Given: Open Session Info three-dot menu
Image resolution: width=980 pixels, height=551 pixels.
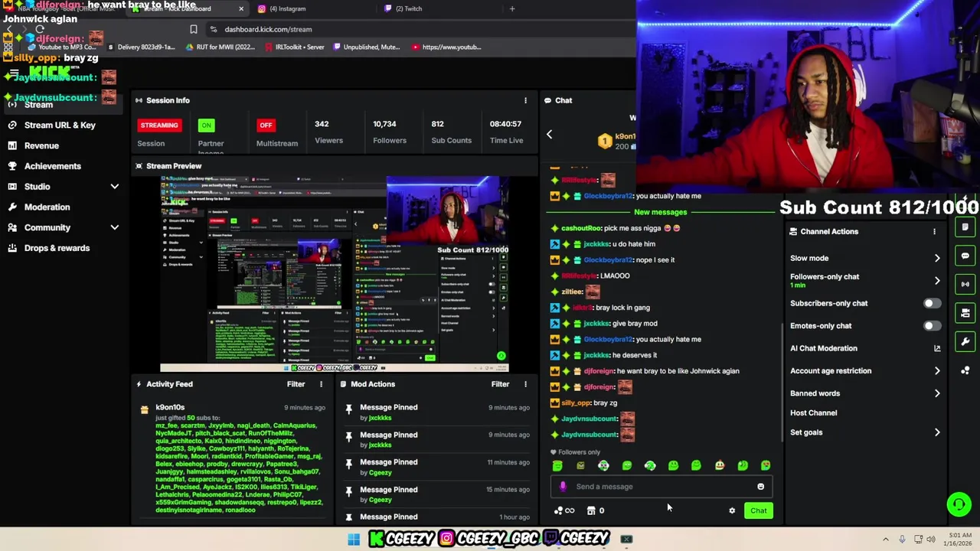Looking at the screenshot, I should point(525,100).
